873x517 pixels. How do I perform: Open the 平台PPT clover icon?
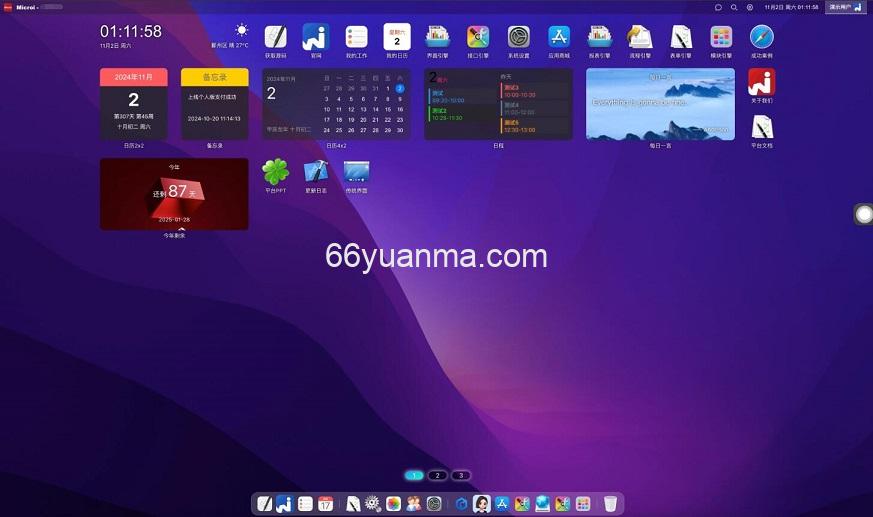pos(276,172)
